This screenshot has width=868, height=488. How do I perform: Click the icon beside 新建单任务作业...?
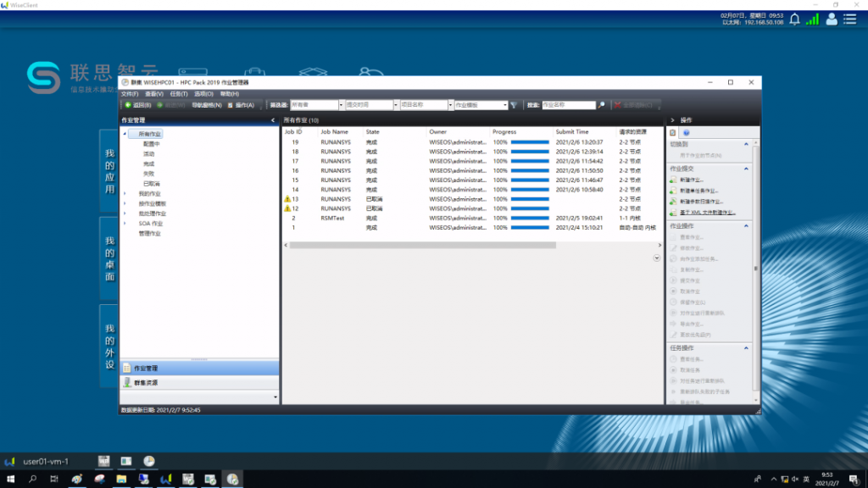[x=673, y=191]
